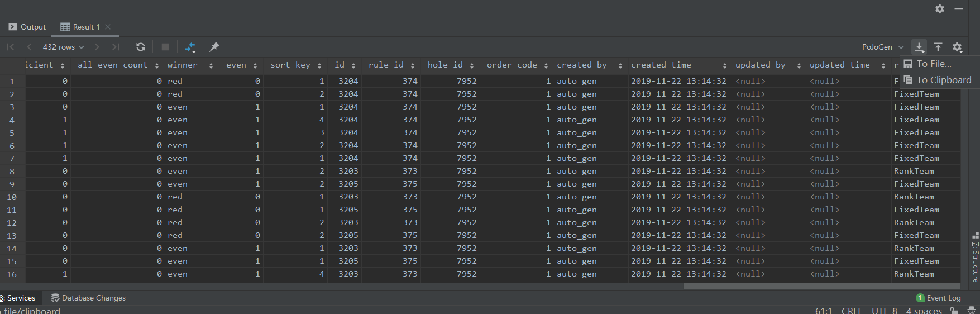Click id cell 3203 in row 8
Screen dimensions: 980x314
click(345, 171)
